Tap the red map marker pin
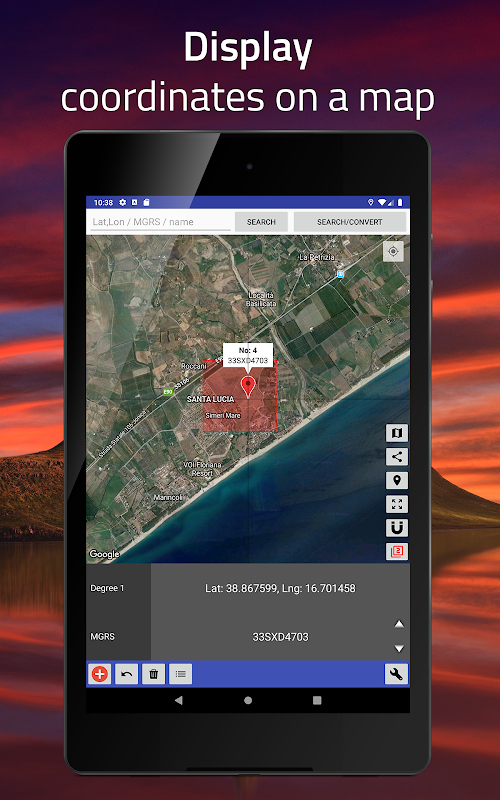The image size is (500, 800). (x=248, y=387)
